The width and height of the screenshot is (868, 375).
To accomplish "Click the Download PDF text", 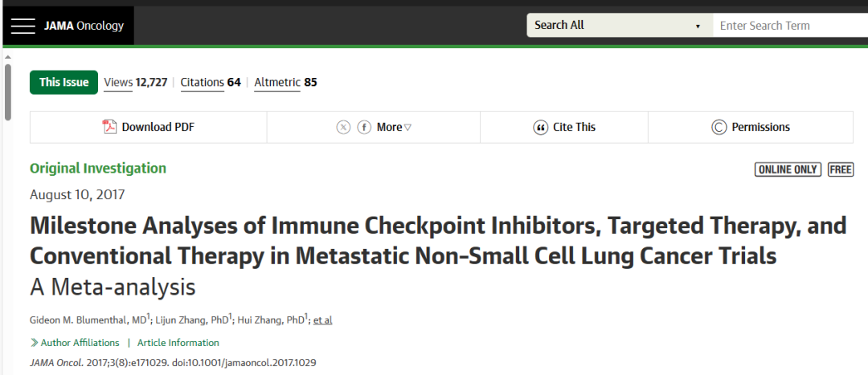I will click(158, 127).
